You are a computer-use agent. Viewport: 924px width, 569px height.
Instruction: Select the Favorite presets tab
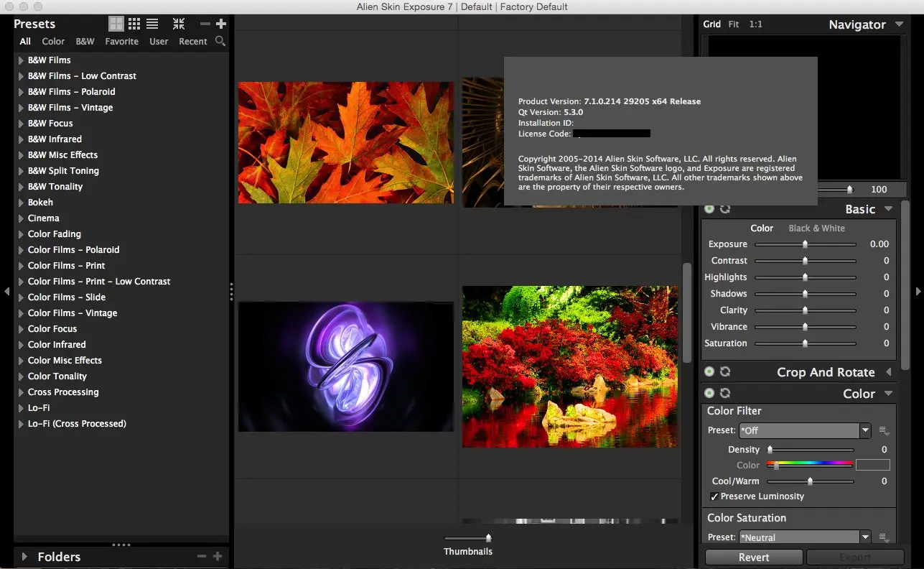click(x=121, y=42)
